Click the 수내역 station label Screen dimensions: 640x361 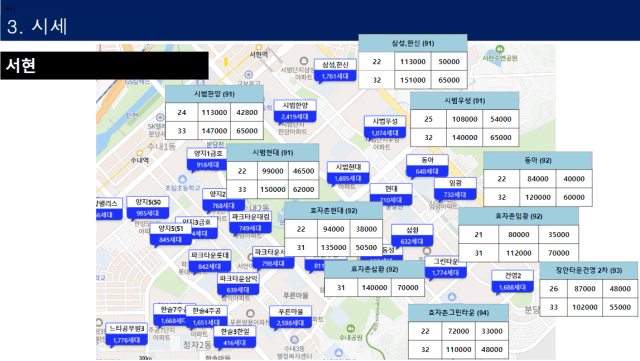(140, 160)
